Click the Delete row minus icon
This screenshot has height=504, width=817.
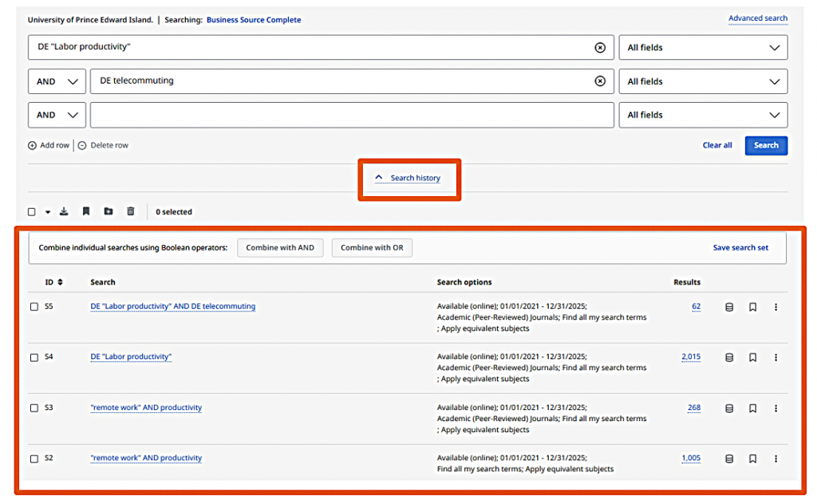point(82,145)
